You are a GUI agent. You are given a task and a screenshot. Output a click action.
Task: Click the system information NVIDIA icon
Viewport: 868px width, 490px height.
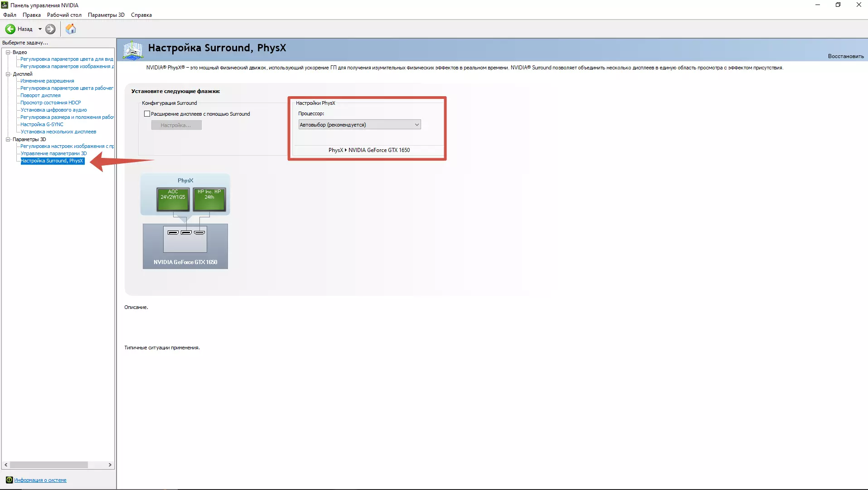[9, 480]
